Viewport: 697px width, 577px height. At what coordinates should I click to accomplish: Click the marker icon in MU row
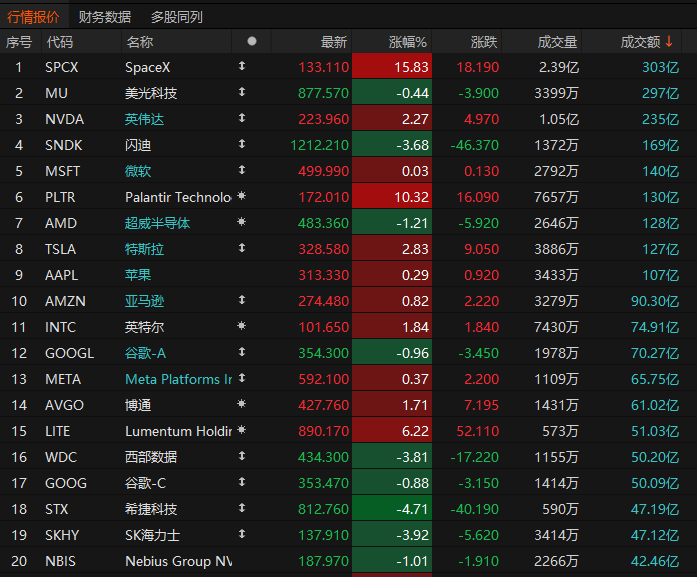click(x=242, y=92)
